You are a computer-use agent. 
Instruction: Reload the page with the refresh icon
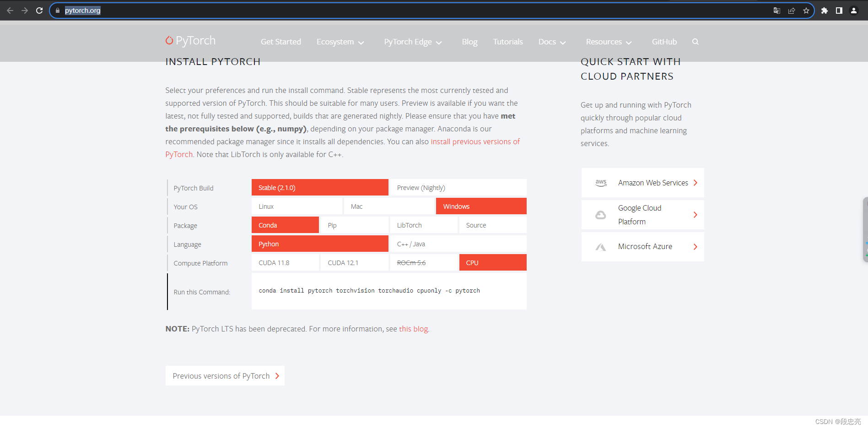(x=39, y=11)
